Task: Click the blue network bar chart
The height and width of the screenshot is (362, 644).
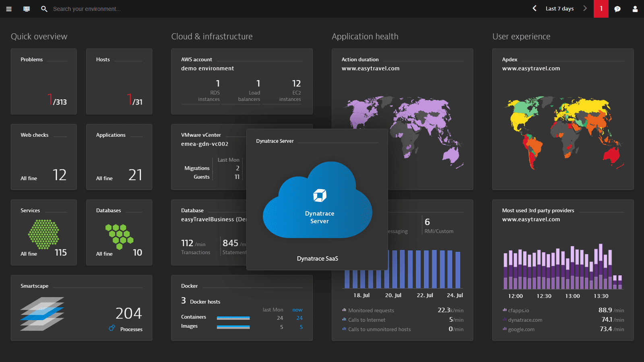Action: (402, 269)
